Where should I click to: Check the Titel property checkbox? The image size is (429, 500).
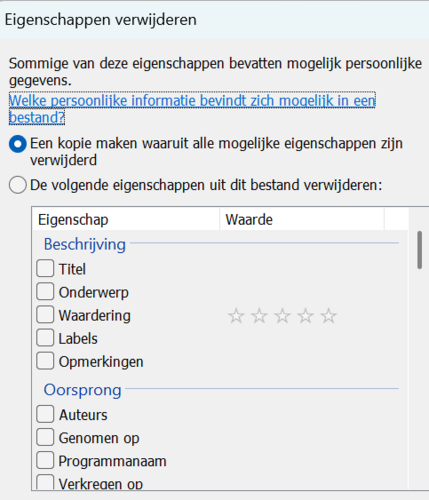coord(45,268)
